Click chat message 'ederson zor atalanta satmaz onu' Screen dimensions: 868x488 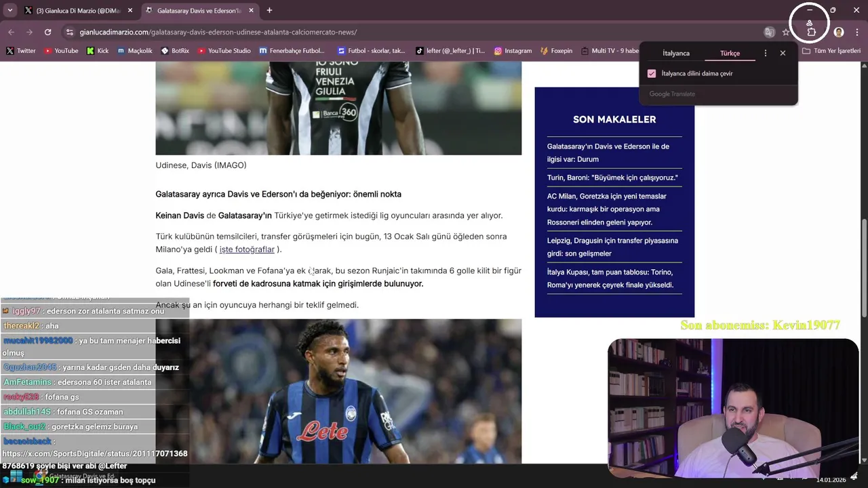pyautogui.click(x=104, y=311)
